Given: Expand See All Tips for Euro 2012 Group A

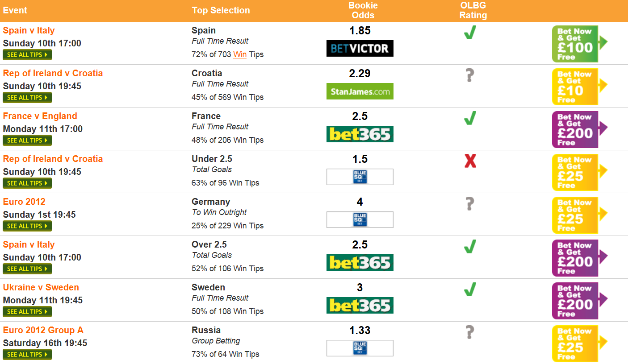Looking at the screenshot, I should (27, 355).
